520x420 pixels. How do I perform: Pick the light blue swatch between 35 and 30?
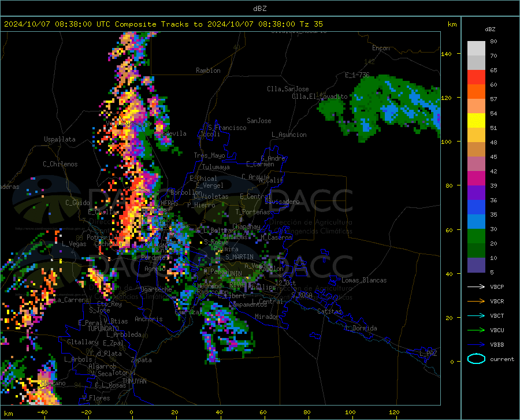click(x=476, y=222)
